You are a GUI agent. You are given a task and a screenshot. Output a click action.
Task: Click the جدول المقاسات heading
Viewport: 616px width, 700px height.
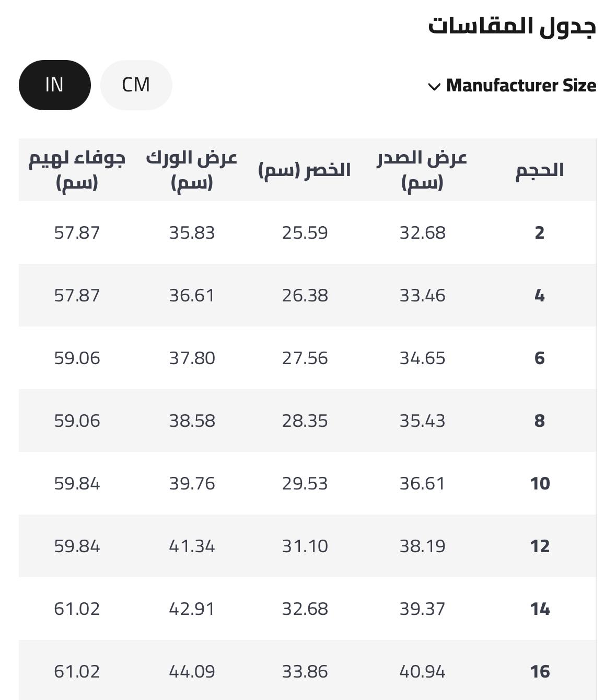pos(512,26)
